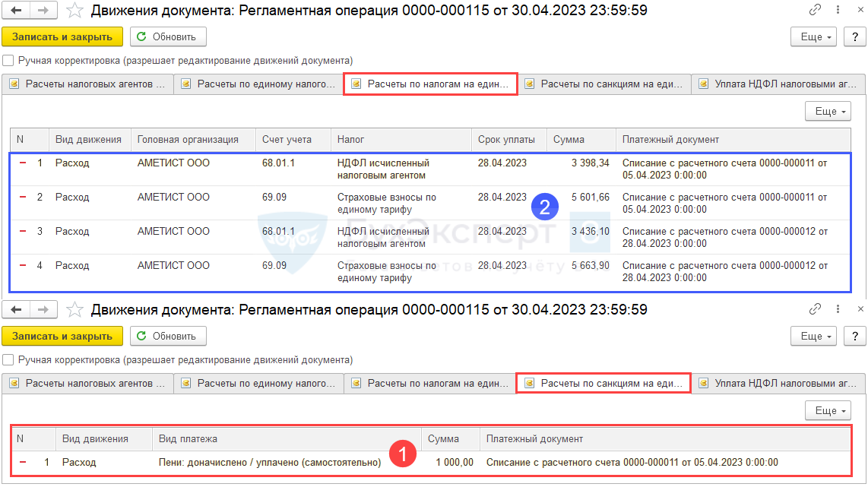Screen dimensions: 868x487
Task: Open Расчеты по санкциям tab in upper window
Action: tap(604, 84)
